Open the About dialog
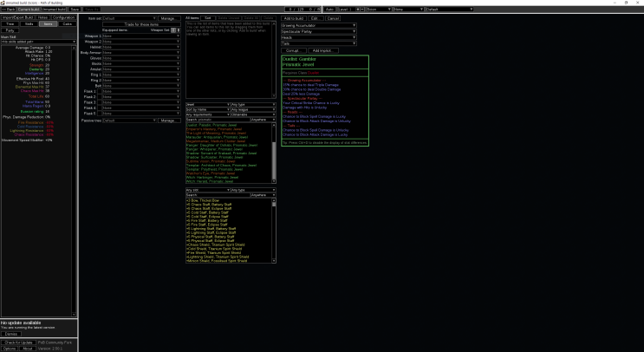 click(x=28, y=349)
